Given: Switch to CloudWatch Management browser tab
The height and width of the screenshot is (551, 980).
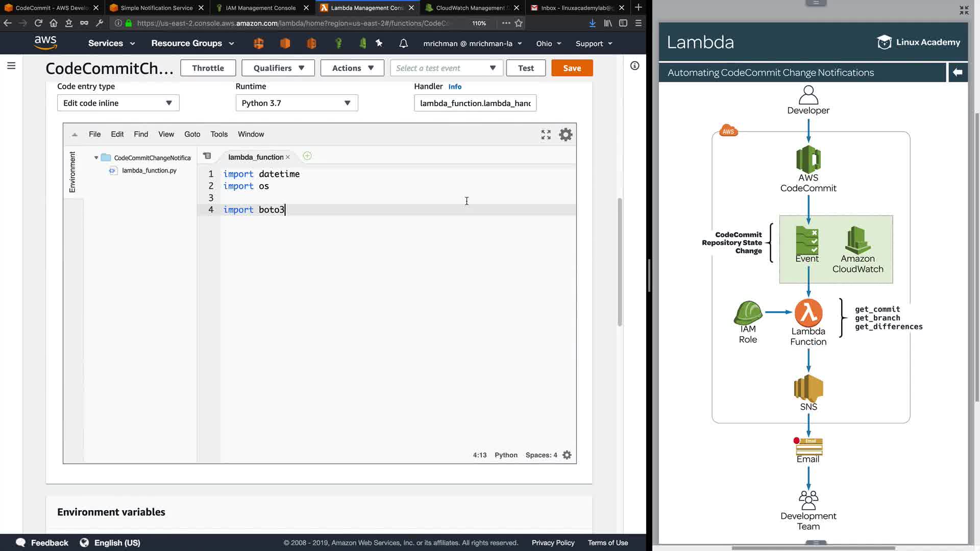Looking at the screenshot, I should coord(470,8).
